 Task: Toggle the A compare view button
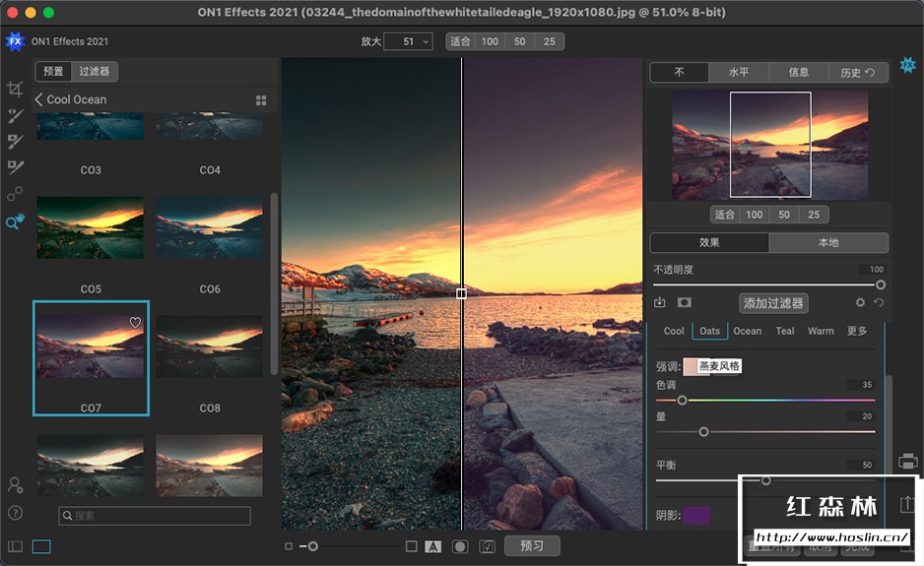(x=432, y=546)
